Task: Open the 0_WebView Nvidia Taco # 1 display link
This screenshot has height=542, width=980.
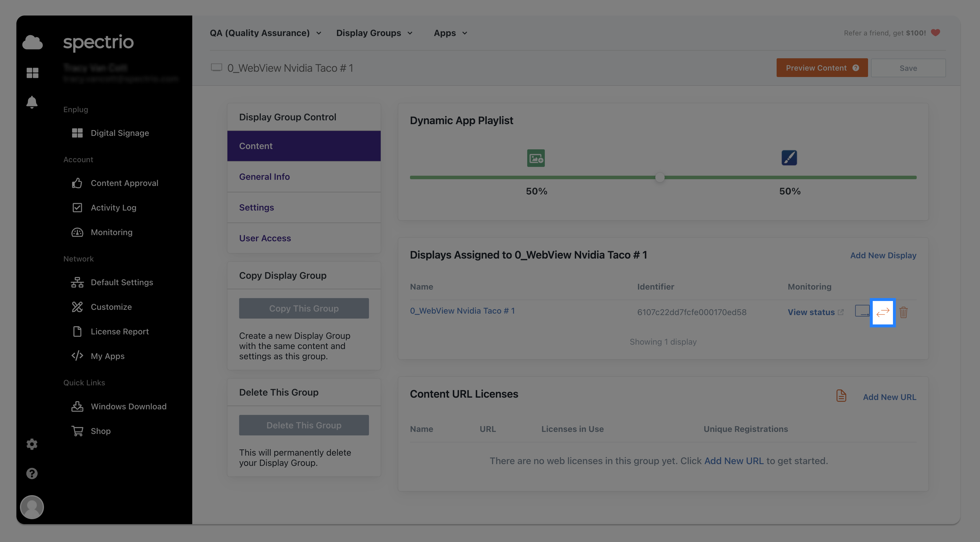Action: [462, 311]
